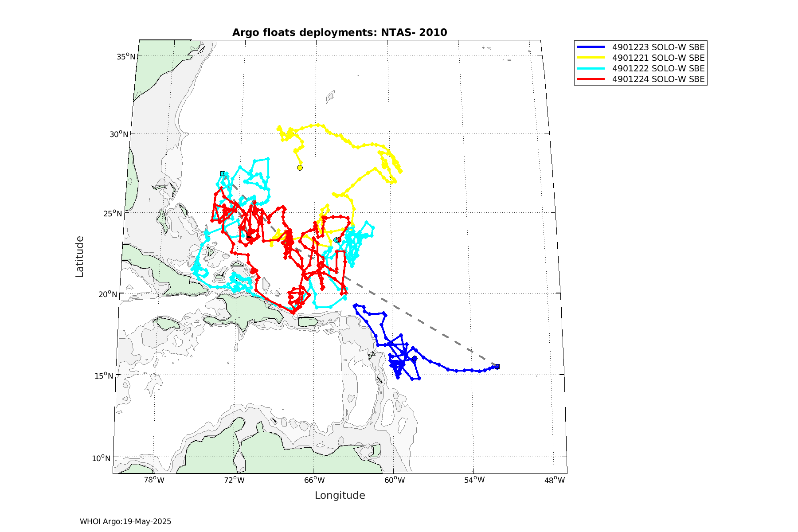Click the 'WHOI Argo:19-May-2025' footer text

click(125, 521)
